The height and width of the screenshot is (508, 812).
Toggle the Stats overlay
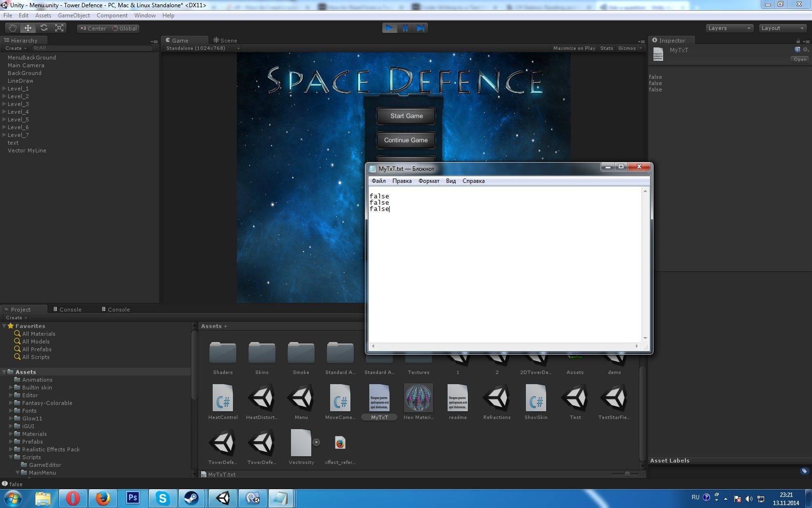click(x=607, y=48)
